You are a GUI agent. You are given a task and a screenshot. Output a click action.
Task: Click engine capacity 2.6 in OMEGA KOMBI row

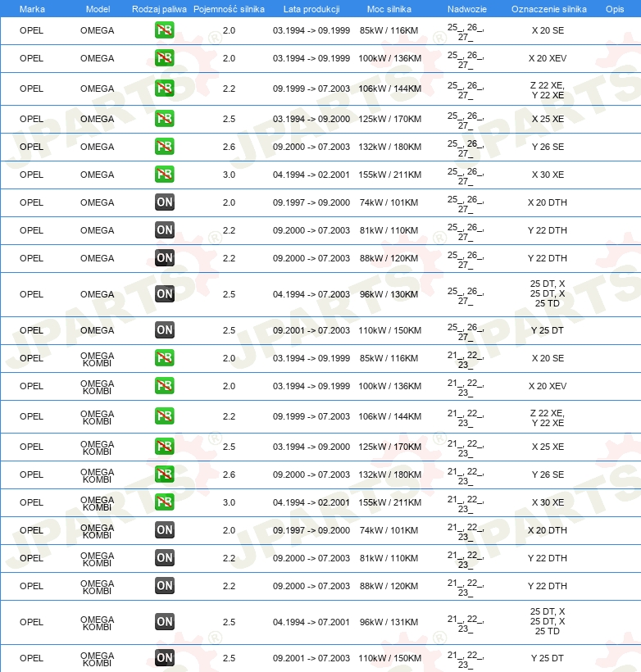click(x=229, y=474)
